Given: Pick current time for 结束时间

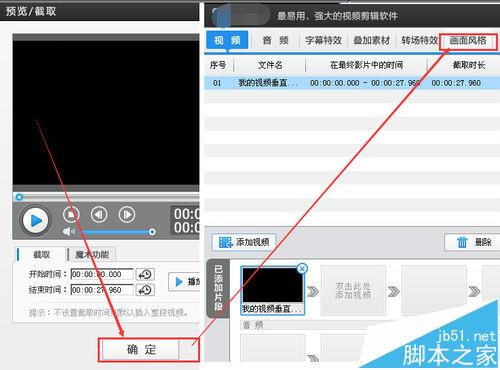Looking at the screenshot, I should click(145, 290).
